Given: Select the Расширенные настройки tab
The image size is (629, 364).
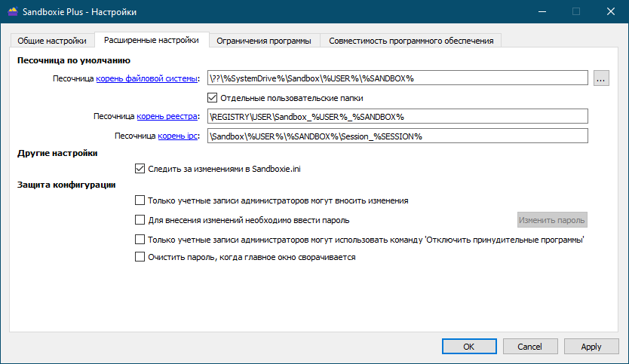Looking at the screenshot, I should [x=152, y=40].
